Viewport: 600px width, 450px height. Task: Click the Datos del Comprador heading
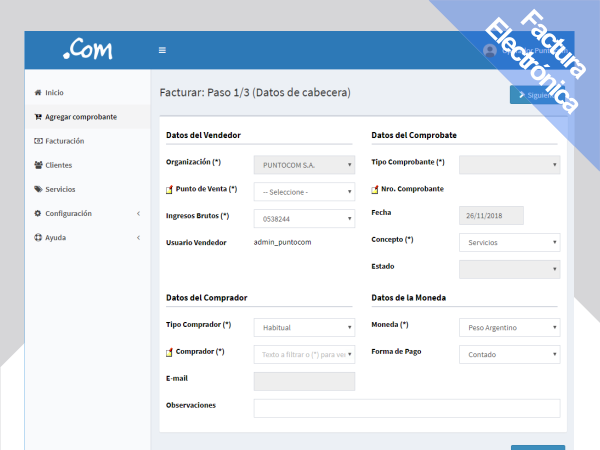[207, 298]
